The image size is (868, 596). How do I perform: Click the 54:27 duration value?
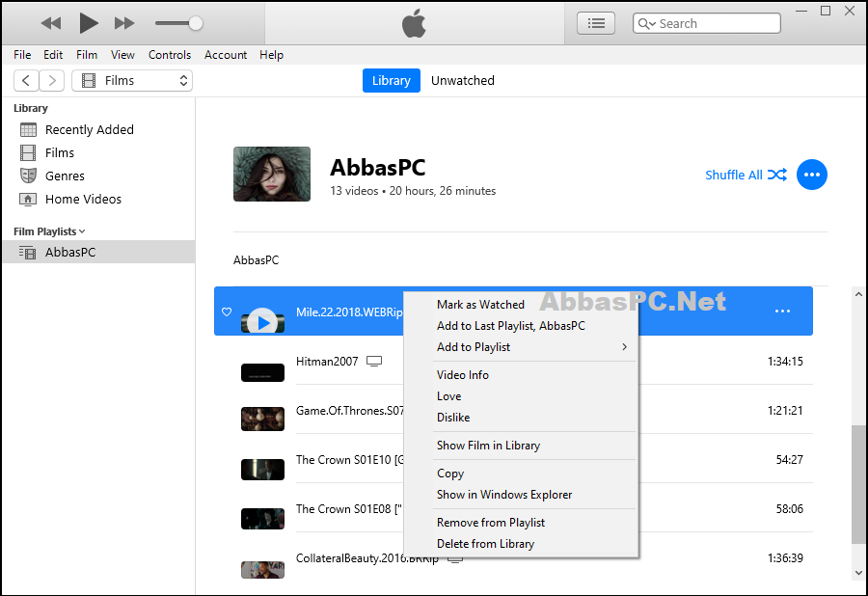point(789,460)
